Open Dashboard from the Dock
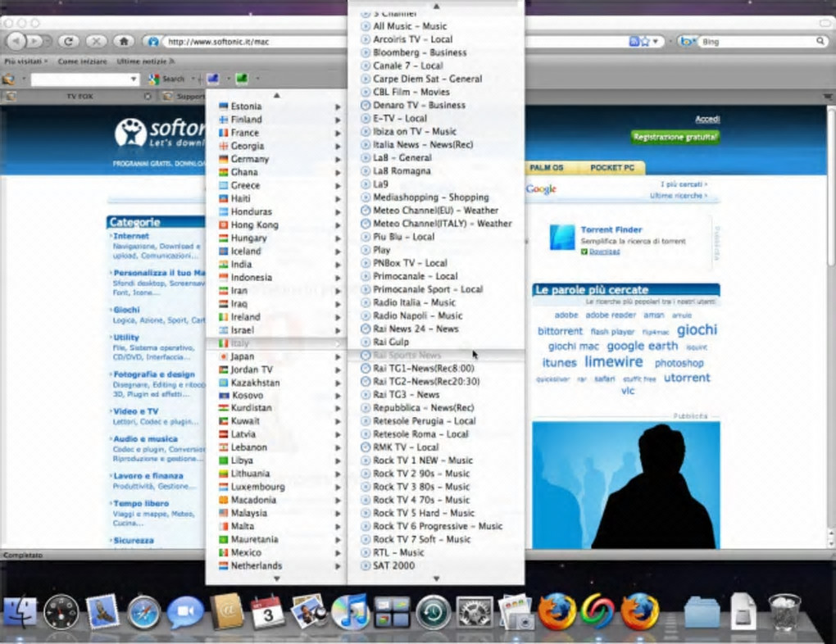The width and height of the screenshot is (836, 644). [61, 612]
